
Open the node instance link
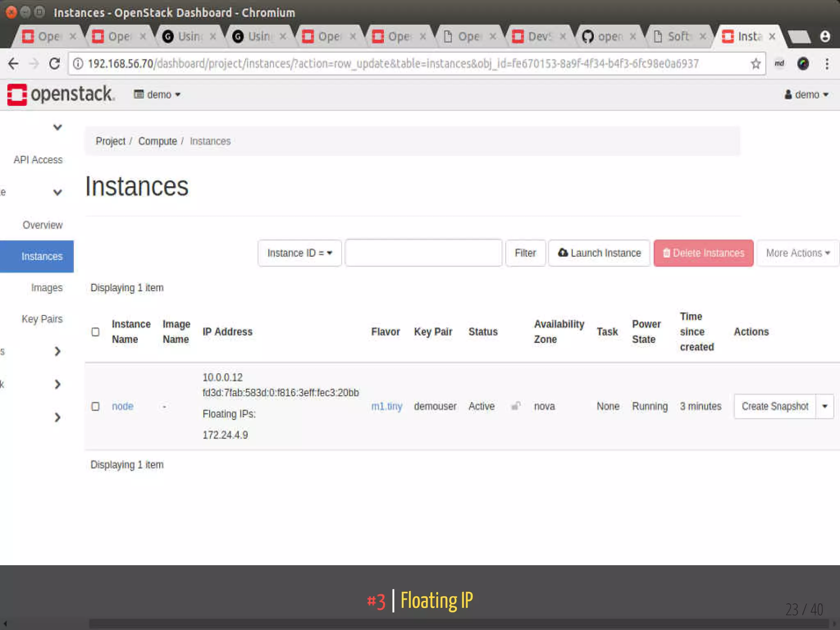point(122,406)
